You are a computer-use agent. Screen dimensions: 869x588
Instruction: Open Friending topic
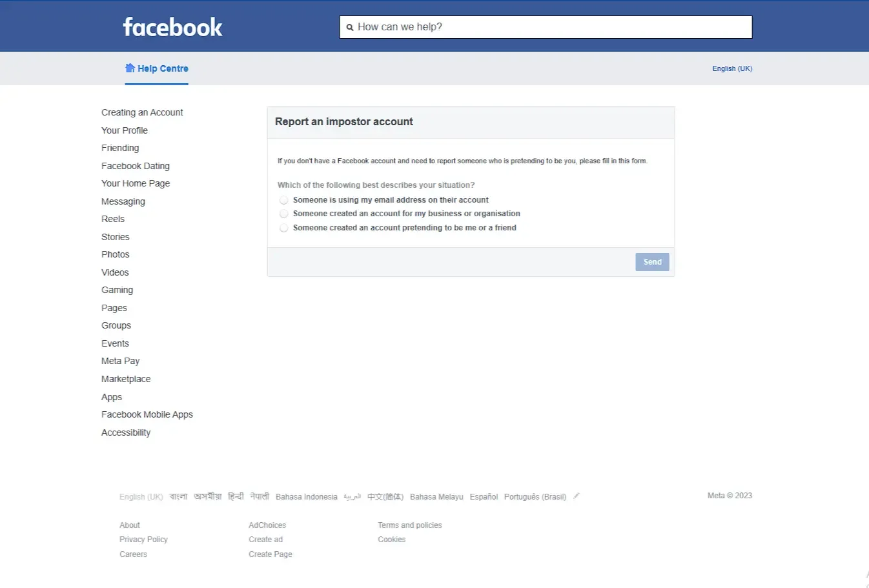[x=120, y=148]
